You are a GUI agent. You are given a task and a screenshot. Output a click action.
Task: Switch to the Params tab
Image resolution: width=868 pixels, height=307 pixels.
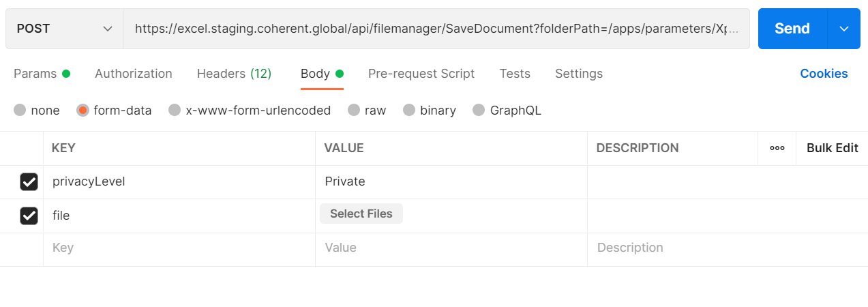coord(35,74)
